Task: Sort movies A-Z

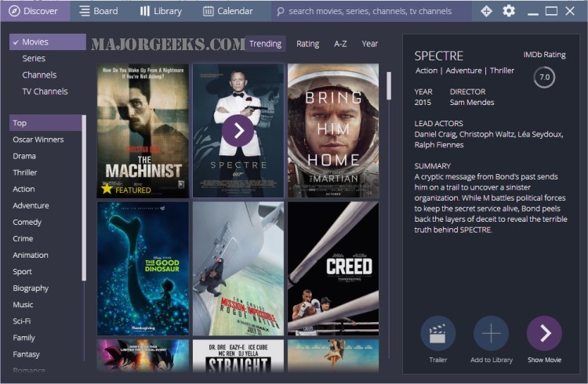Action: coord(340,44)
